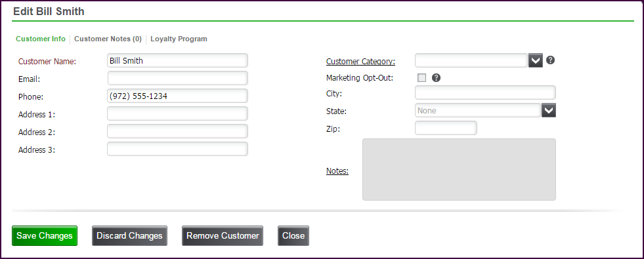Click the Phone number field
This screenshot has height=259, width=644.
(177, 96)
